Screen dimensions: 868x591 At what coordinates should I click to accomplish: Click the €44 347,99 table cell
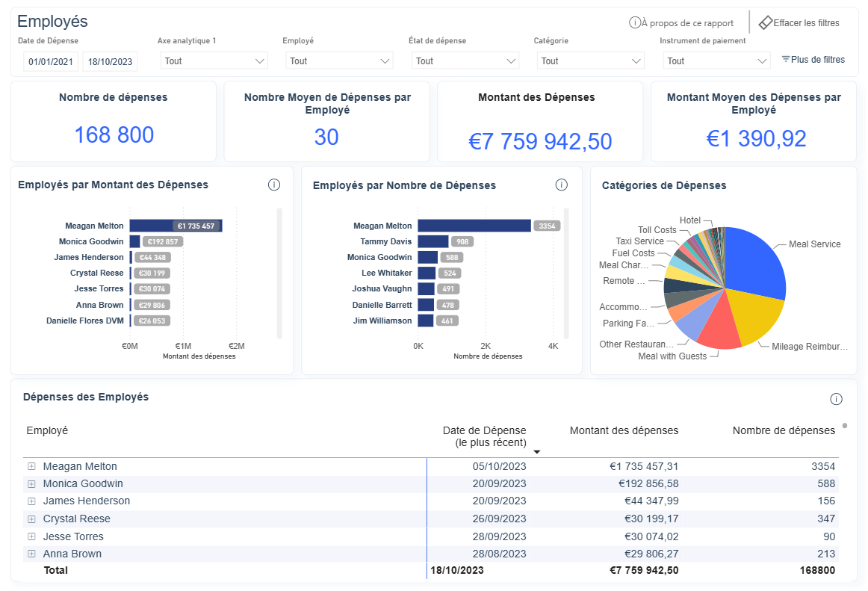[651, 501]
